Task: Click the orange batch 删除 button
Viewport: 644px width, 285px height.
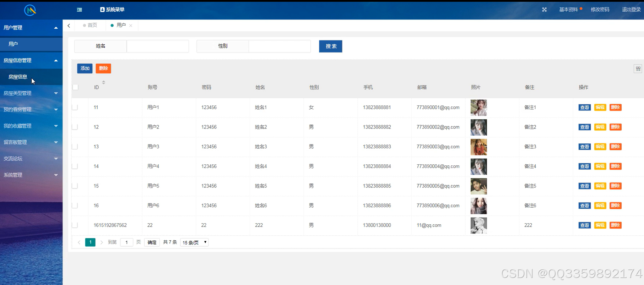Action: tap(103, 68)
